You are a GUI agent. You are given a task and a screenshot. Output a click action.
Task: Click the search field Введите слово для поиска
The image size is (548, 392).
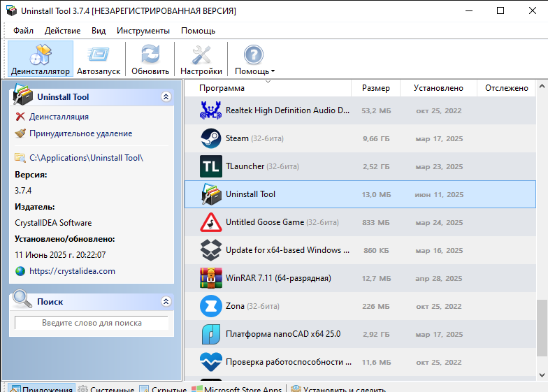point(92,323)
